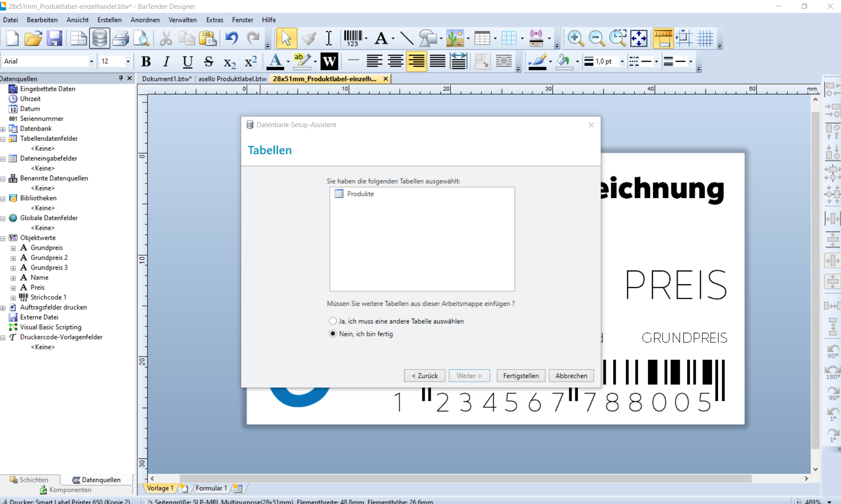Image resolution: width=841 pixels, height=504 pixels.
Task: Click the font color swatch button
Action: coord(276,61)
